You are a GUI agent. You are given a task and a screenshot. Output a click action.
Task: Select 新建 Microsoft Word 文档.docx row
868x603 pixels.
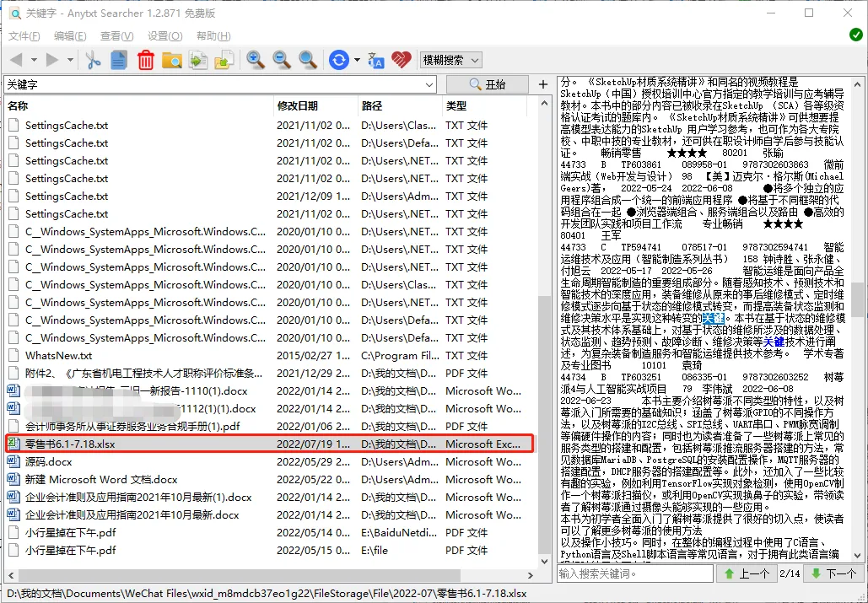tap(270, 479)
